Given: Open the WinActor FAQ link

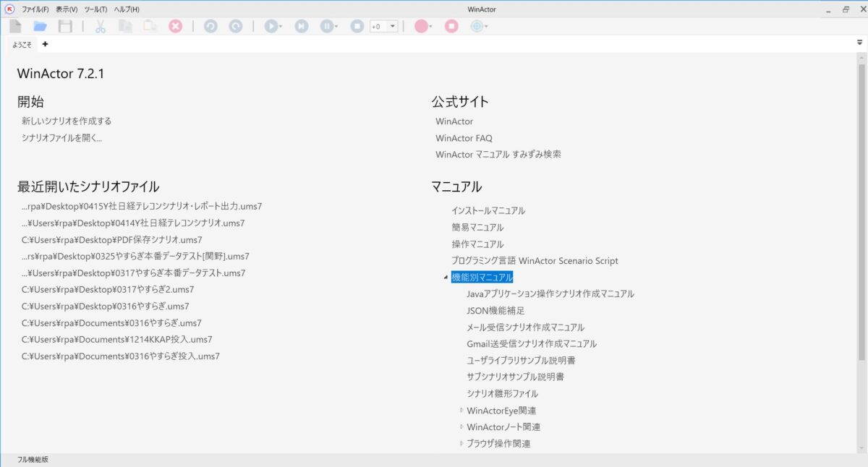Looking at the screenshot, I should coord(464,137).
